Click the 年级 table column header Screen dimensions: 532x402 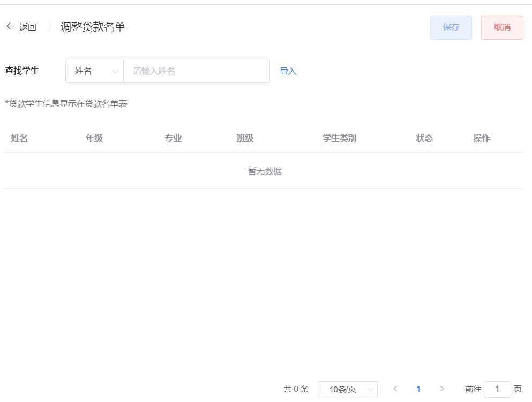pos(93,138)
